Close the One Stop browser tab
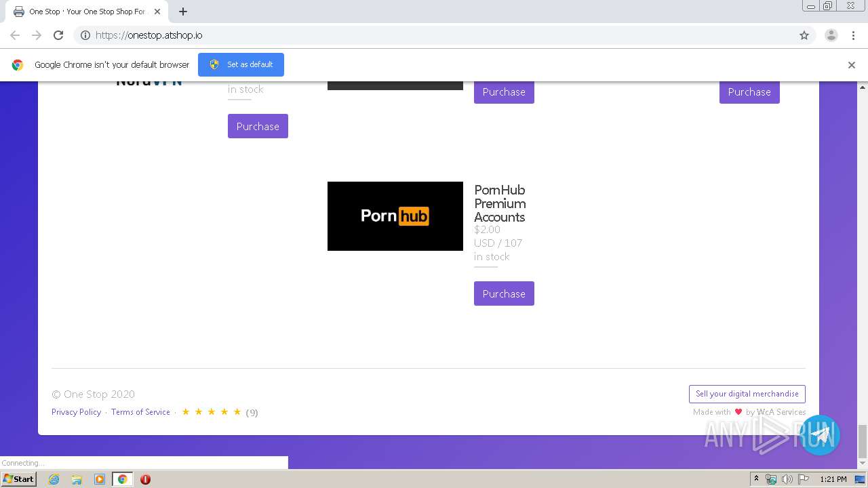Viewport: 868px width, 488px height. coord(157,12)
